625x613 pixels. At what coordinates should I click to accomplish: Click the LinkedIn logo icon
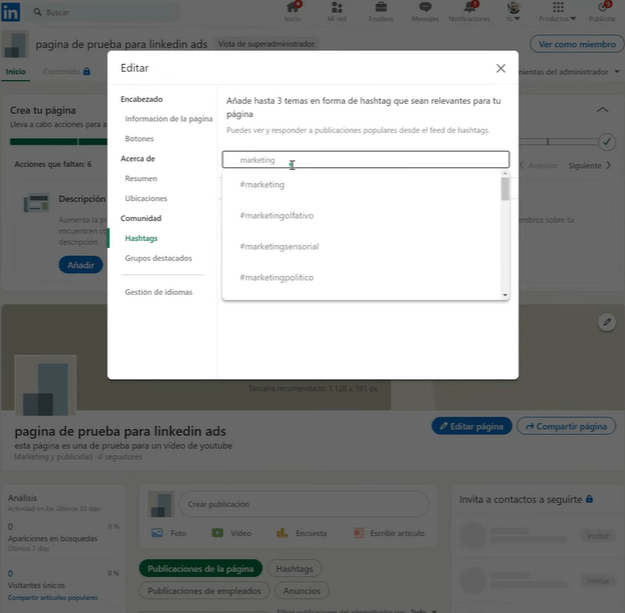click(11, 12)
